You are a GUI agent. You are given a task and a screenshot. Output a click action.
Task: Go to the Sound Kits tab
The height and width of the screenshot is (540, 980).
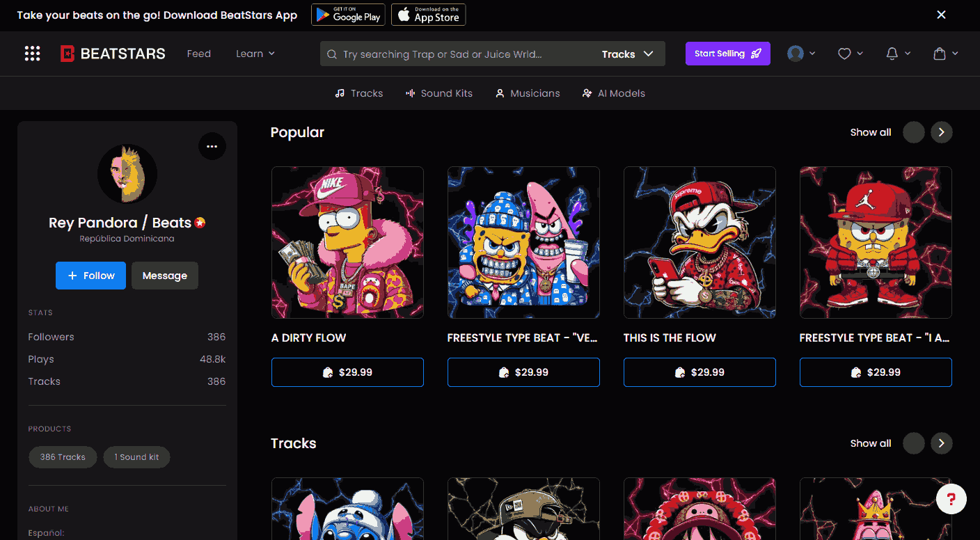(x=439, y=93)
